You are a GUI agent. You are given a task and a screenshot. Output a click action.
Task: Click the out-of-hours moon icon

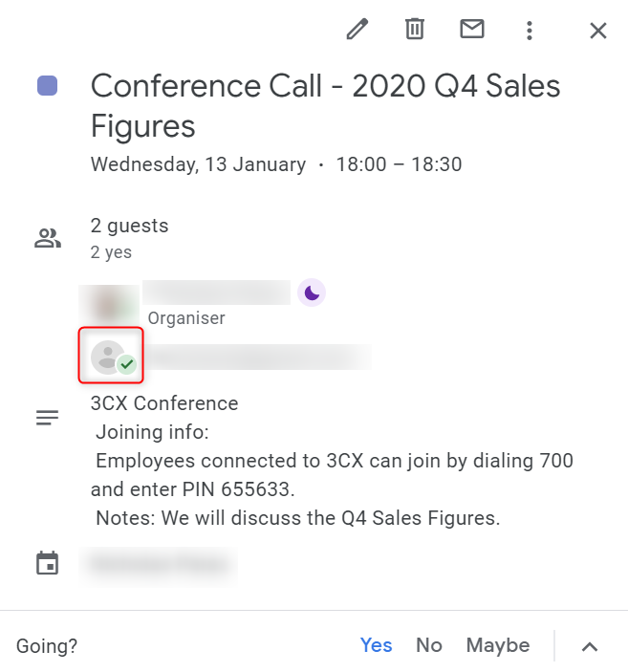point(312,293)
